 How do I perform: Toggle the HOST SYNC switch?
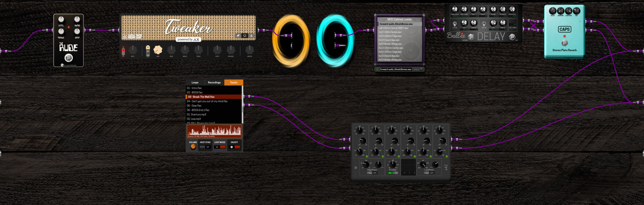[205, 147]
